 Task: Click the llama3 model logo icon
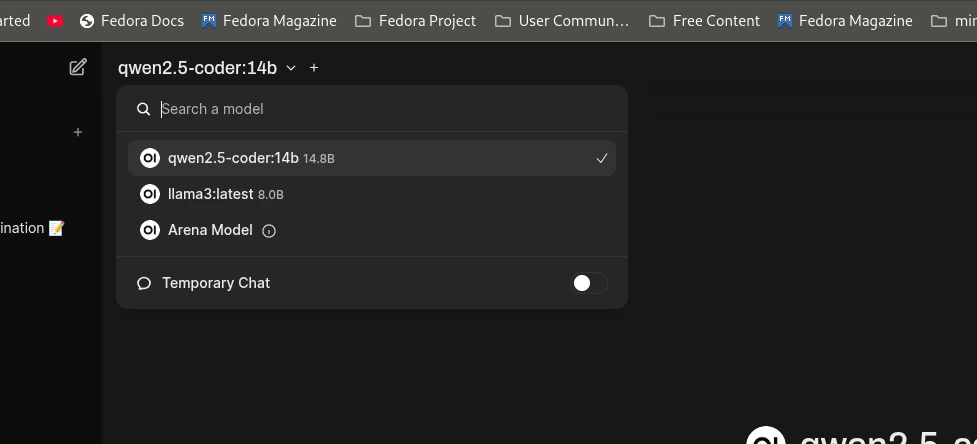pyautogui.click(x=150, y=194)
